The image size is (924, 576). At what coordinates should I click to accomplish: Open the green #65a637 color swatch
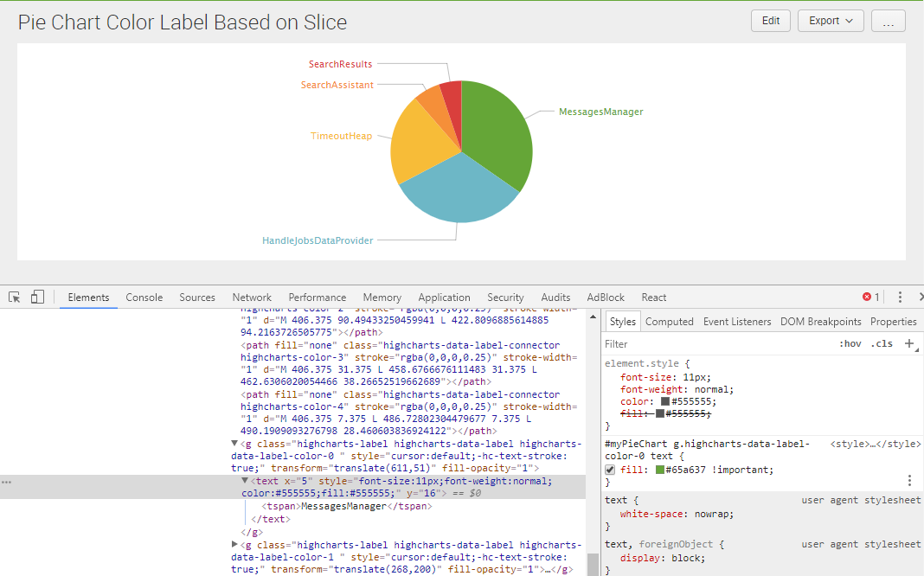click(x=659, y=470)
